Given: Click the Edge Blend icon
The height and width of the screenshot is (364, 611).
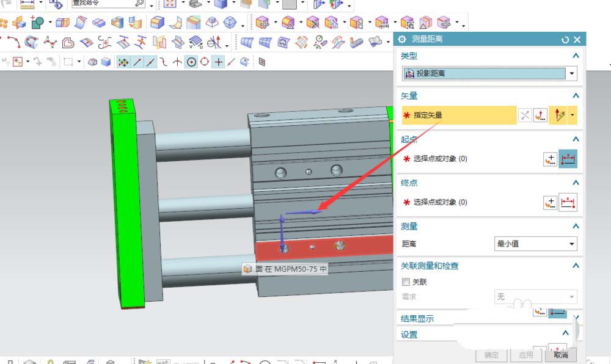Looking at the screenshot, I should click(157, 23).
